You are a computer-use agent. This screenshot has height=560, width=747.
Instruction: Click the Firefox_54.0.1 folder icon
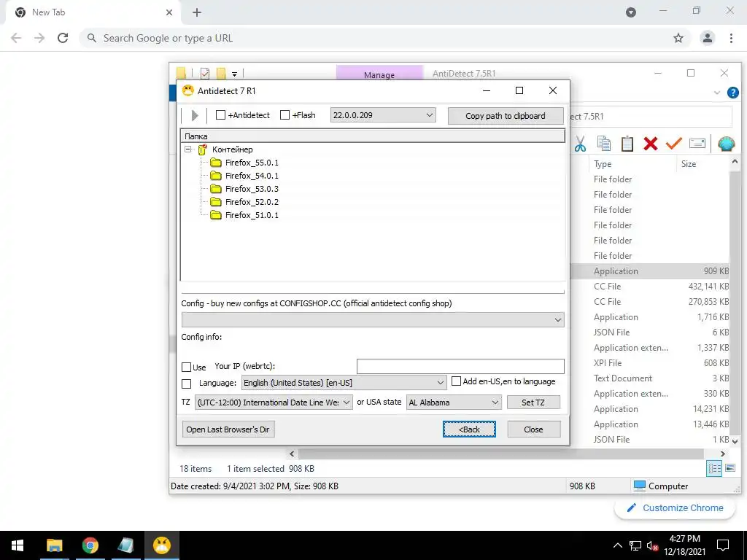click(216, 176)
